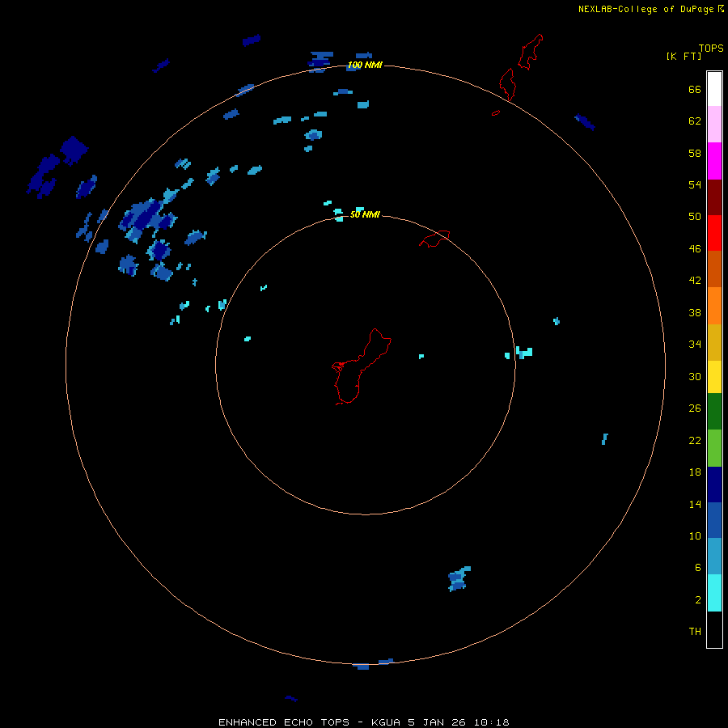
Task: Click the white swatch atop the tops scale
Action: (714, 89)
